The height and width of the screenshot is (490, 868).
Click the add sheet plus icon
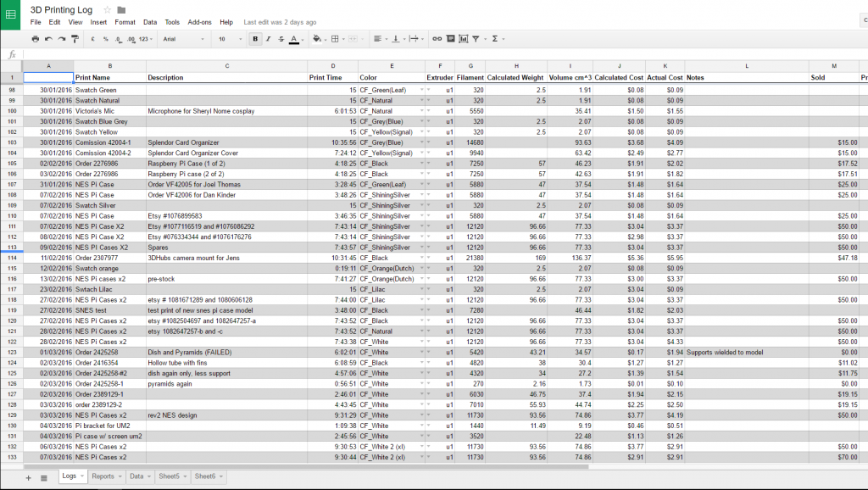(x=28, y=477)
